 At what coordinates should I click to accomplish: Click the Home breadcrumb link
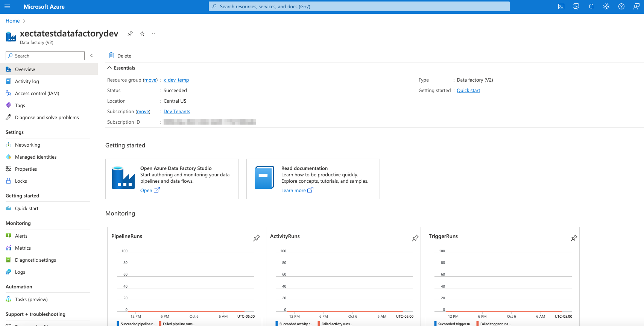(13, 21)
